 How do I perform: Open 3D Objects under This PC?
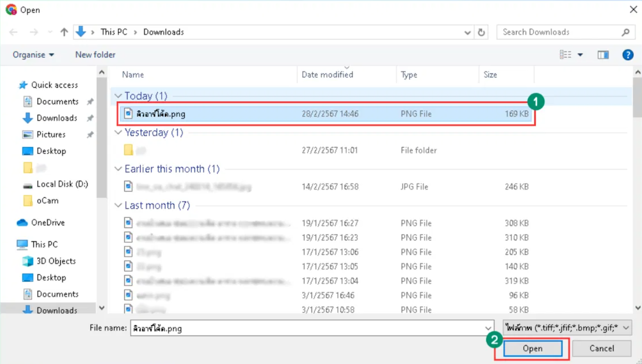tap(50, 261)
